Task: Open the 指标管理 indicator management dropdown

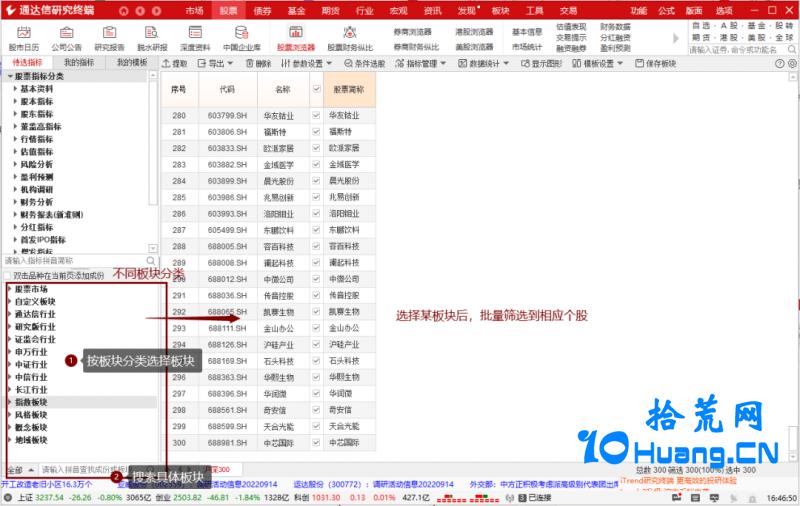Action: [x=420, y=63]
